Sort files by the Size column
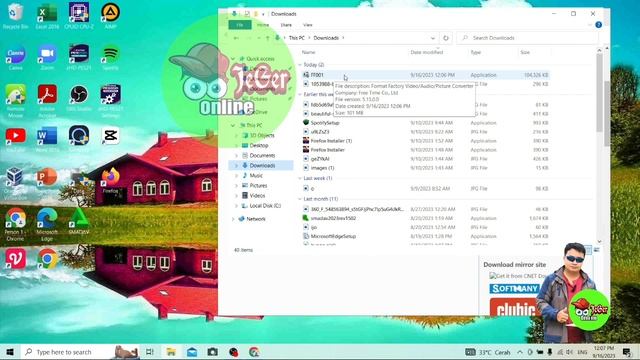The width and height of the screenshot is (640, 360). tap(525, 52)
